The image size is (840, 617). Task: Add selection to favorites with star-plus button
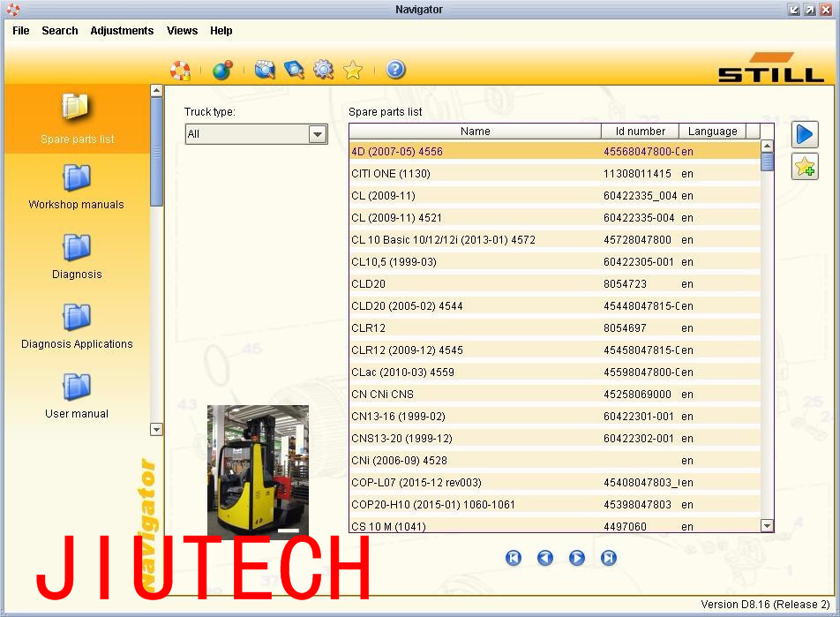(805, 167)
